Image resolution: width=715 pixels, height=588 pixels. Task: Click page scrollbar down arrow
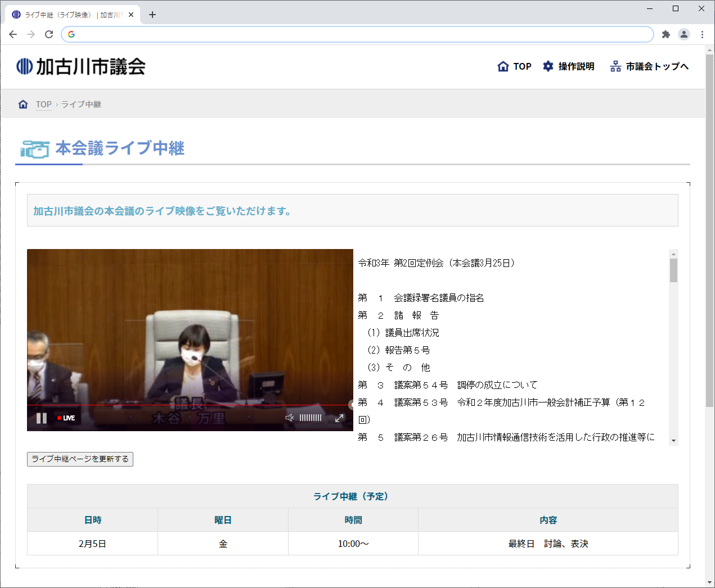tap(710, 582)
